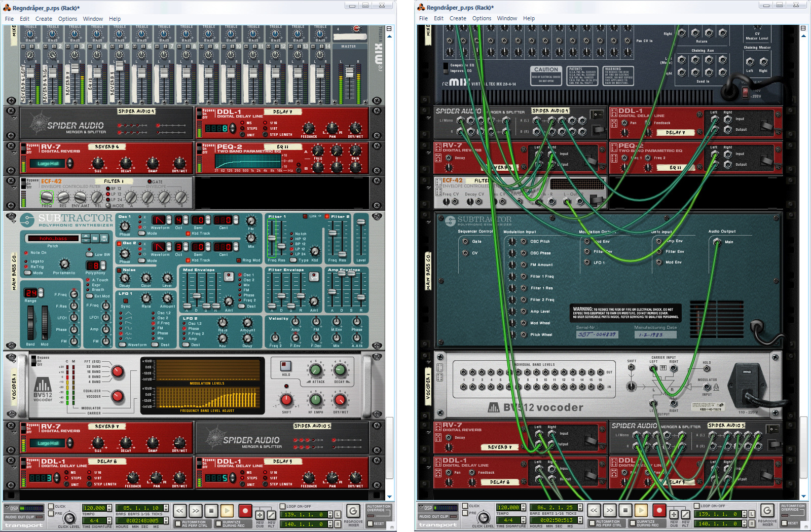The height and width of the screenshot is (532, 811).
Task: Click Subtractor Filter 1 Freq slider
Action: (x=271, y=238)
